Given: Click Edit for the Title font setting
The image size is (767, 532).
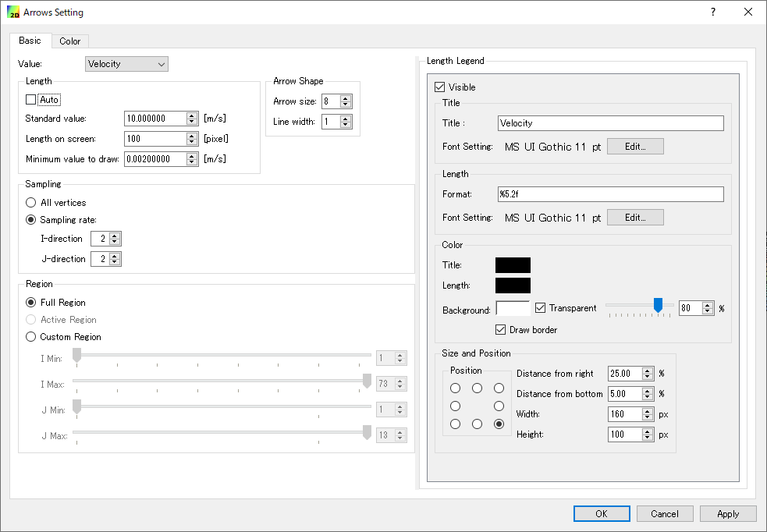Looking at the screenshot, I should coord(634,146).
